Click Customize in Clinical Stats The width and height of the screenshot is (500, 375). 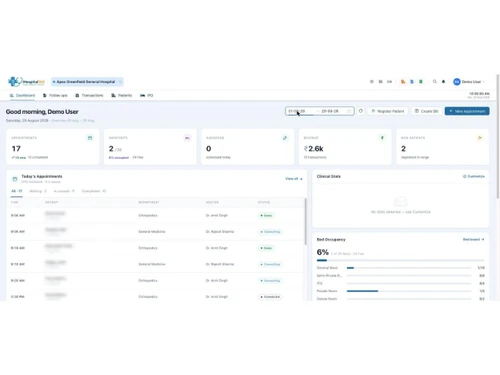pyautogui.click(x=474, y=176)
